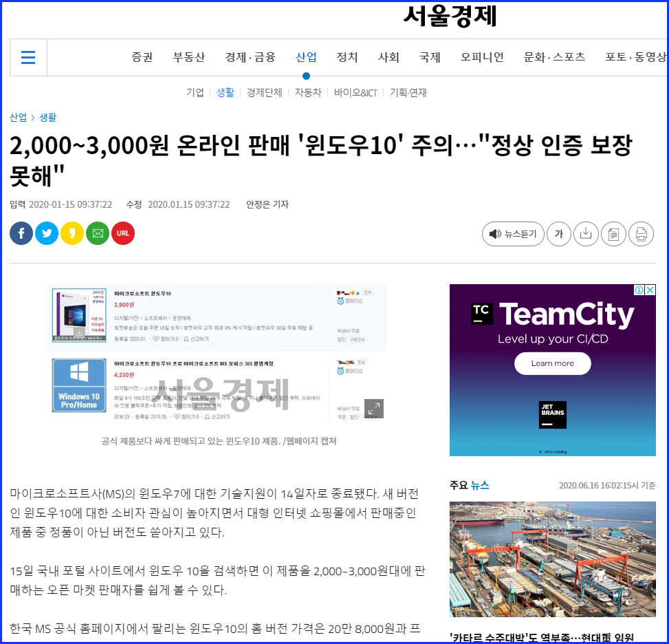The image size is (669, 644).
Task: Enlarge the article image with expand icon
Action: [374, 409]
